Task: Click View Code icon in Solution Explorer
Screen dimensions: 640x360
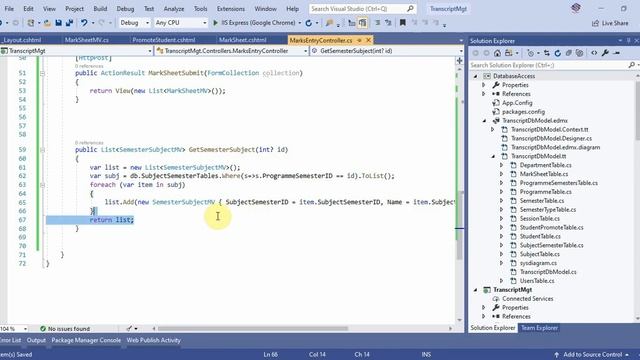Action: click(594, 53)
